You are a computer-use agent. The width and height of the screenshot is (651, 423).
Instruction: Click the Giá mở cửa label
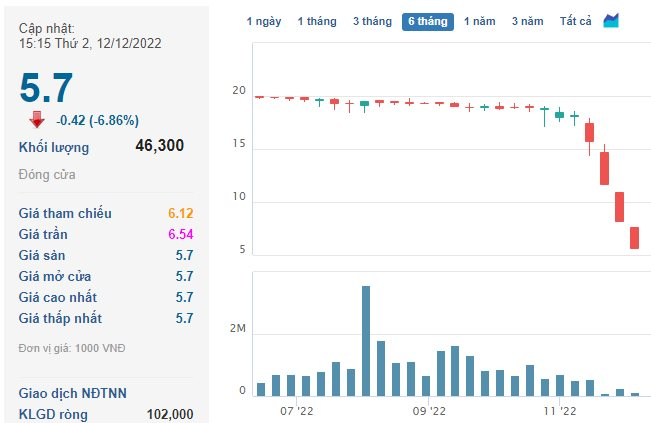click(55, 276)
